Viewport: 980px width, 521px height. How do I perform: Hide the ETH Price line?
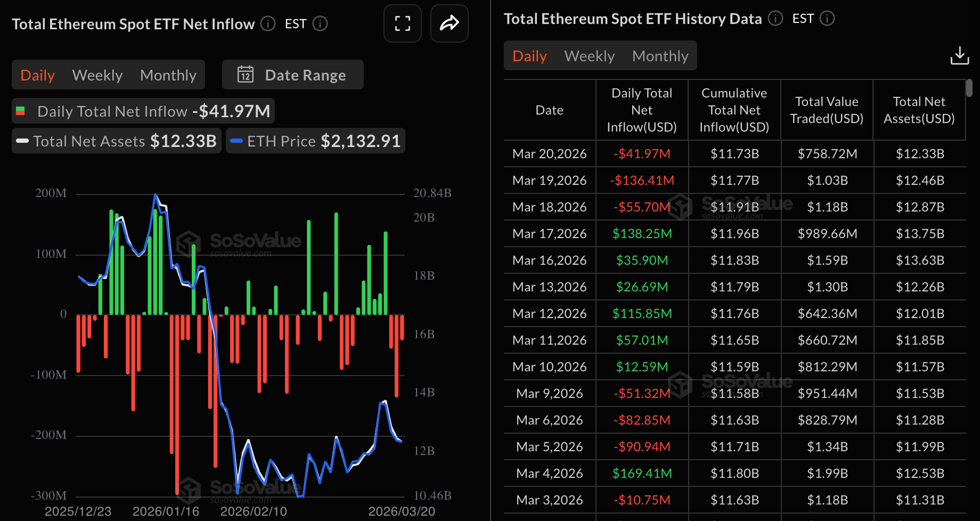(x=315, y=141)
